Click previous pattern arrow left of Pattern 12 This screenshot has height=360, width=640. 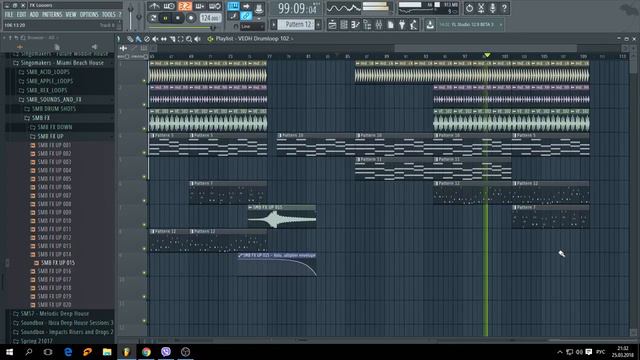[274, 24]
